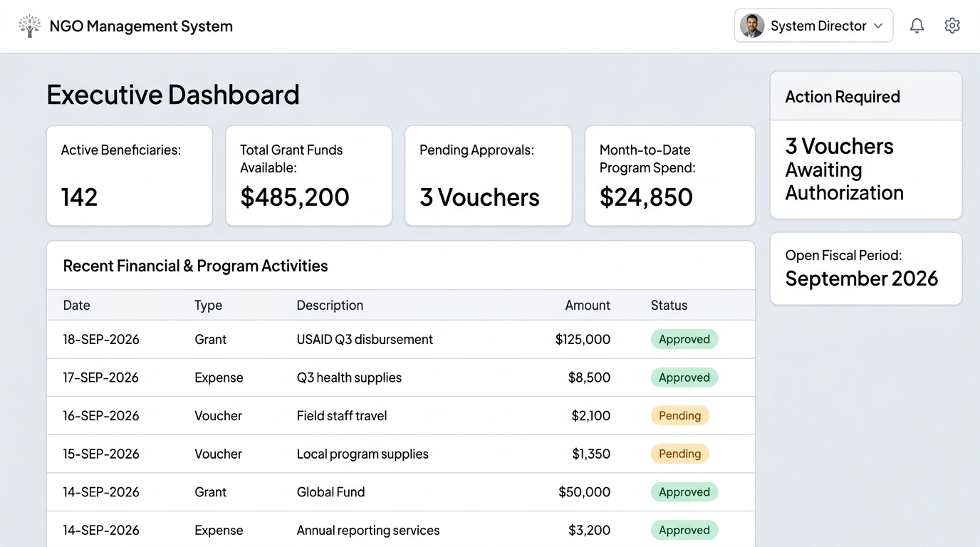Open the Total Grant Funds Available card
980x547 pixels.
(308, 176)
